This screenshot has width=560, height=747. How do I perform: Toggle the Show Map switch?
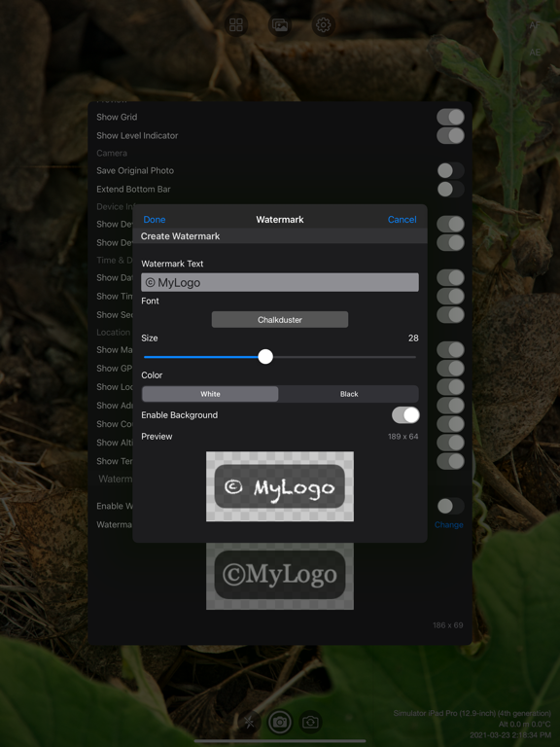tap(450, 350)
